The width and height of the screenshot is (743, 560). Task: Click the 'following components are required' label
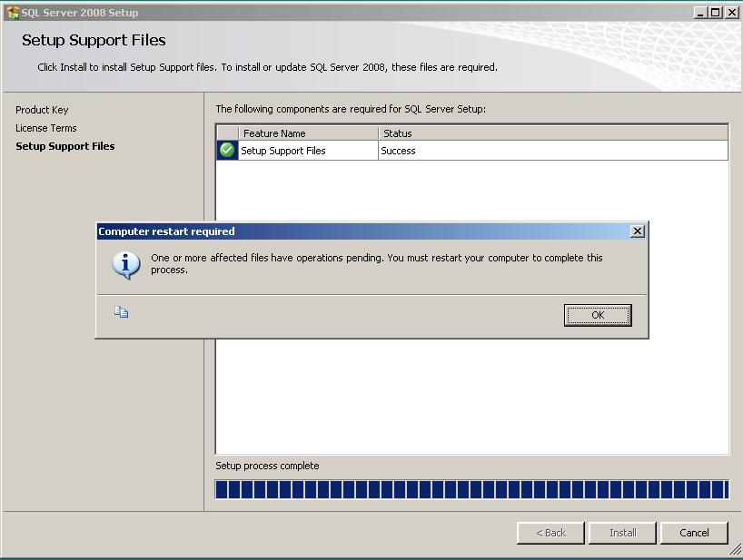351,109
